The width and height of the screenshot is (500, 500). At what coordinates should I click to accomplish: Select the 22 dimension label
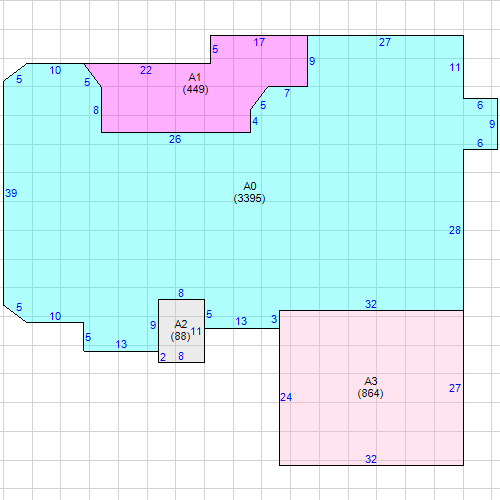[146, 70]
